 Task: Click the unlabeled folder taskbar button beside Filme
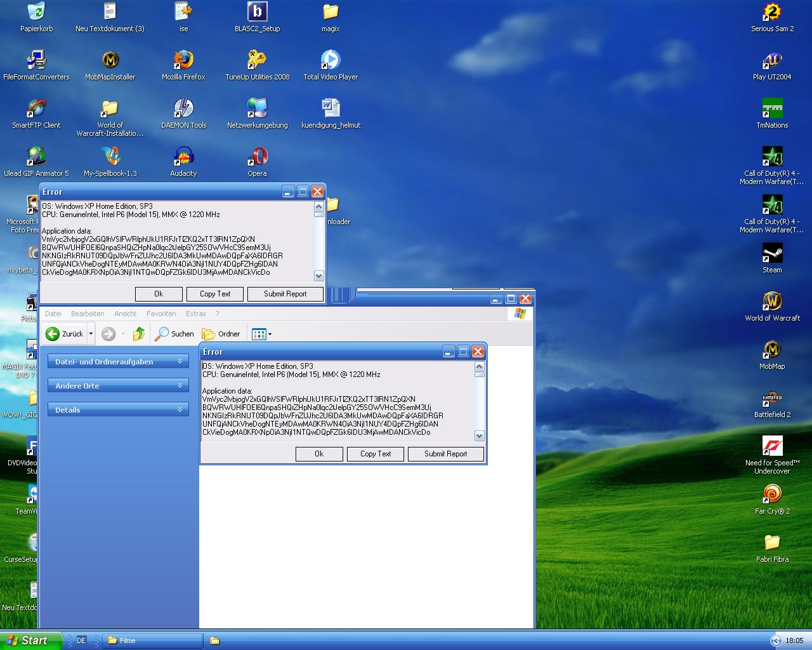click(x=215, y=640)
